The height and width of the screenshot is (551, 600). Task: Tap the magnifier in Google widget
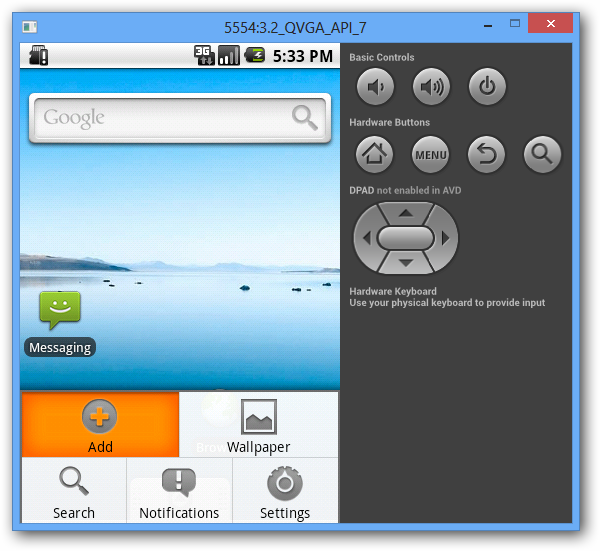(x=305, y=118)
